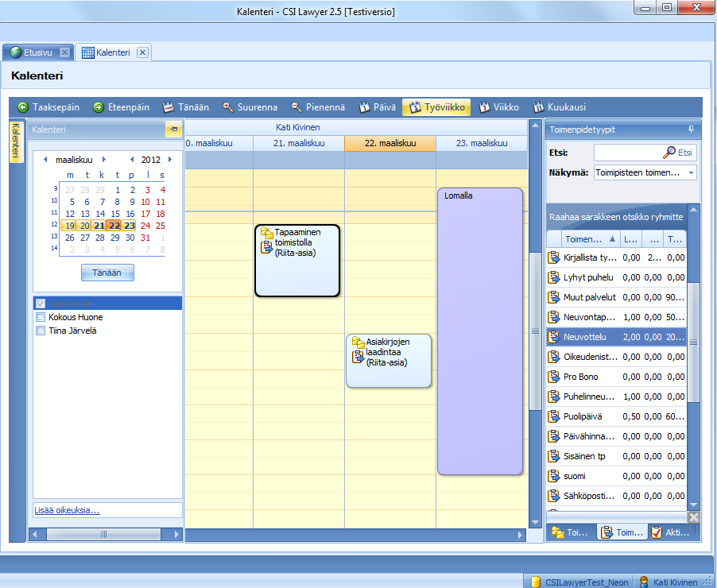
Task: Toggle the Kati Kivinen calendar checkbox
Action: pyautogui.click(x=41, y=304)
